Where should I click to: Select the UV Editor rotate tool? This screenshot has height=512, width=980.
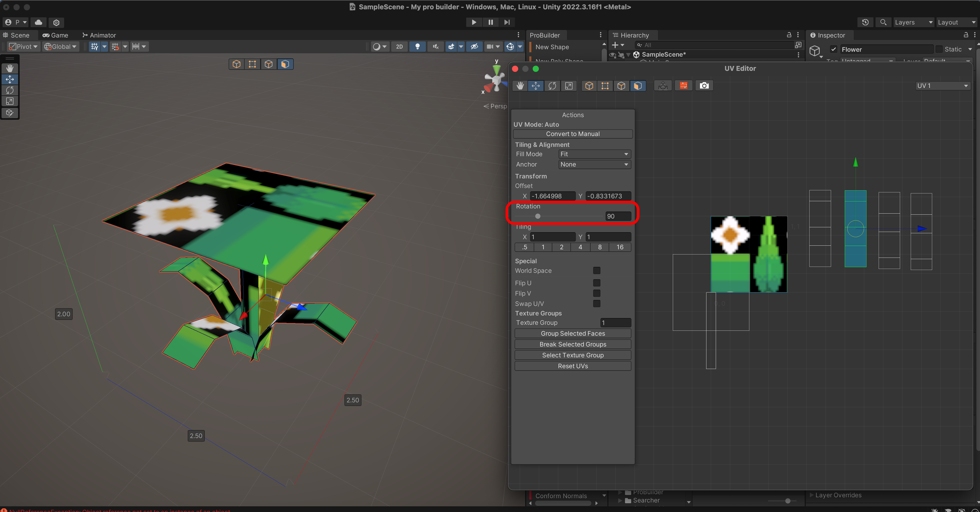coord(552,86)
